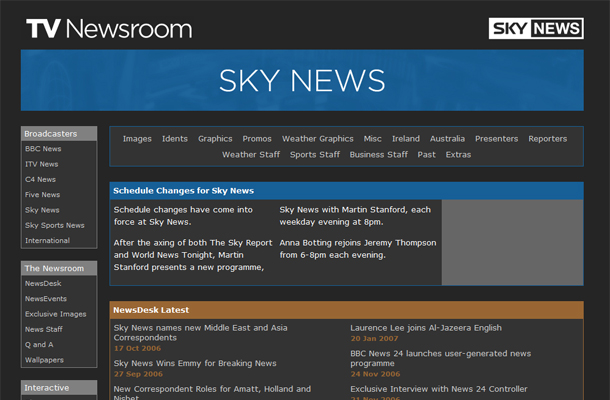Viewport: 610px width, 400px height.
Task: Click the Interactive sidebar heading
Action: coord(59,388)
